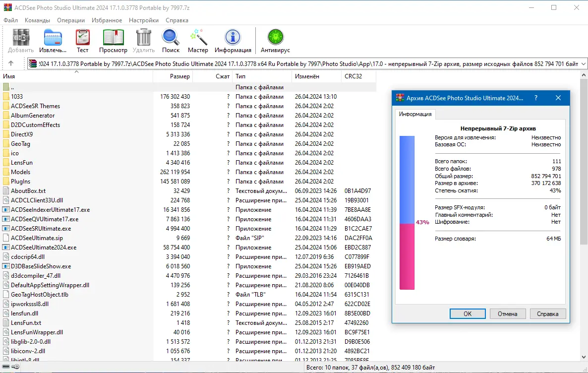Select ACDCLClient33U.dll in the list

click(x=37, y=200)
